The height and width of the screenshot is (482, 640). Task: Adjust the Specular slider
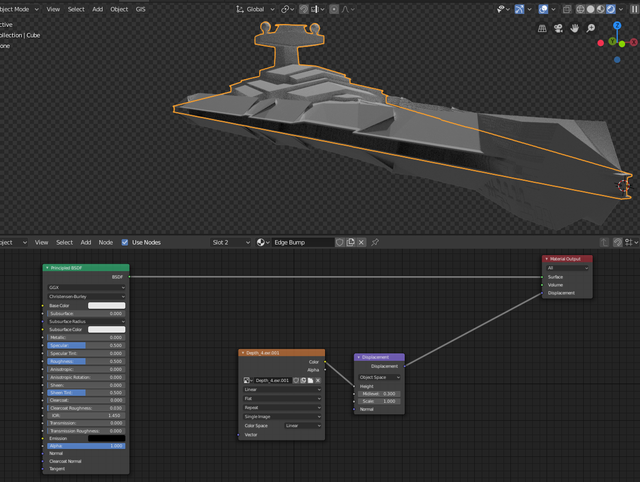pyautogui.click(x=86, y=345)
